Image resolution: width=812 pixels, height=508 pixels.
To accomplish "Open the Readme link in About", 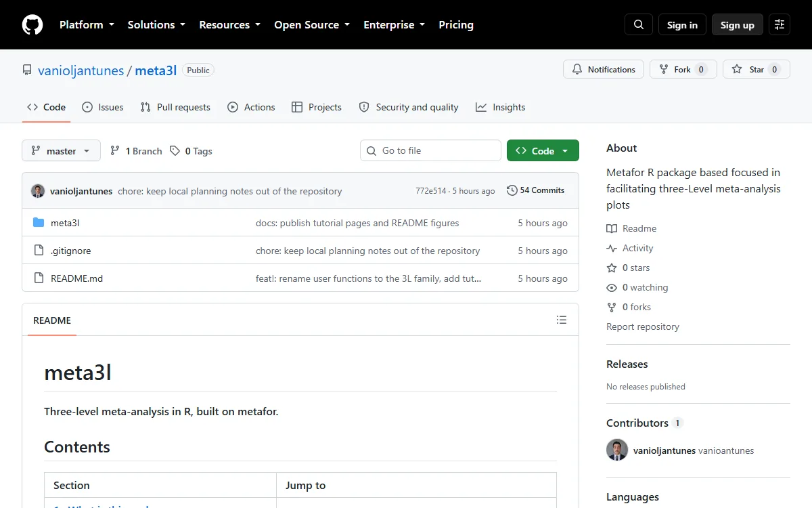I will coord(631,228).
